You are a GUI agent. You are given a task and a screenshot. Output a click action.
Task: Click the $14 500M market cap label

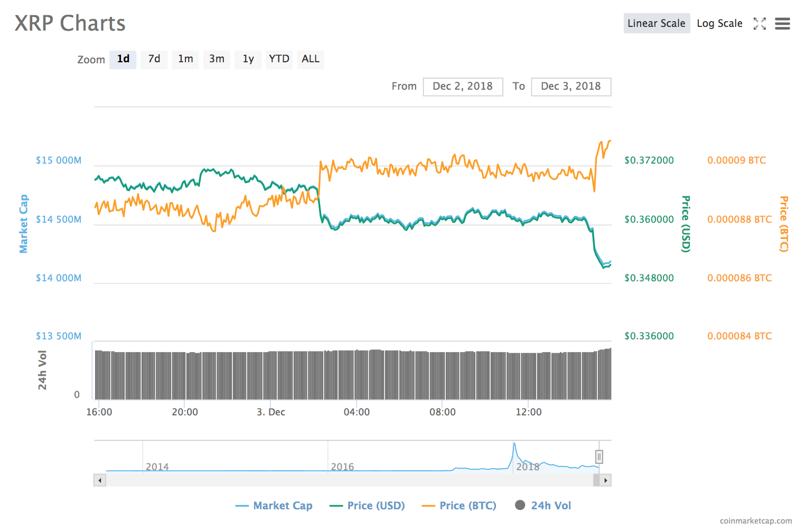click(x=59, y=220)
